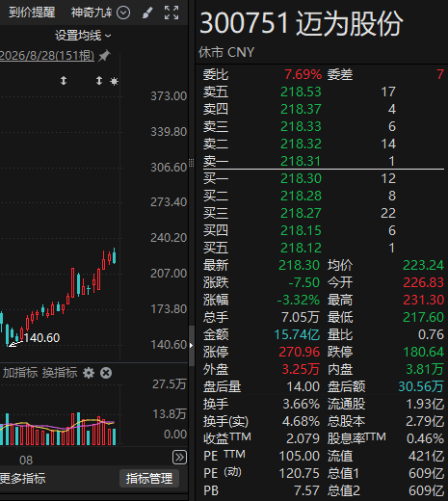Viewport: 448px width, 501px height.
Task: Click the sun-shaped event marker icon
Action: point(114,81)
